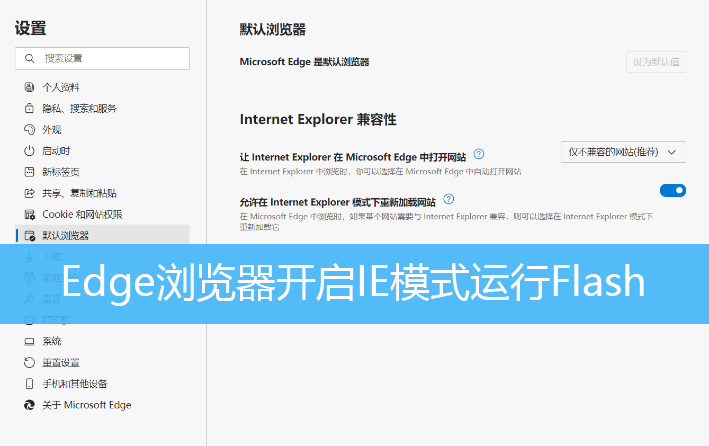
Task: Click help icon beside 允许在 IE 模式下重新加载网站
Action: pyautogui.click(x=450, y=199)
